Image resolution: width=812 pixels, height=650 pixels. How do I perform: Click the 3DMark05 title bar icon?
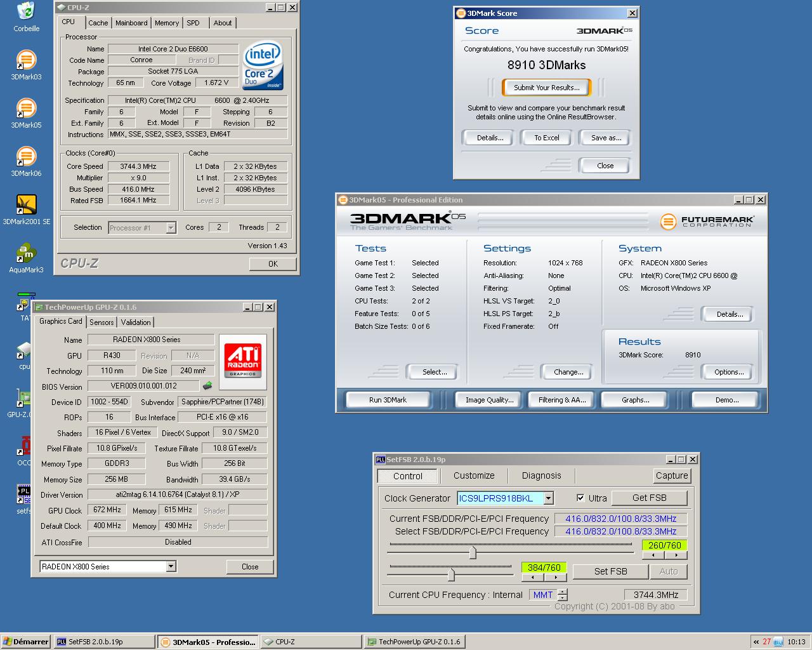pyautogui.click(x=343, y=200)
